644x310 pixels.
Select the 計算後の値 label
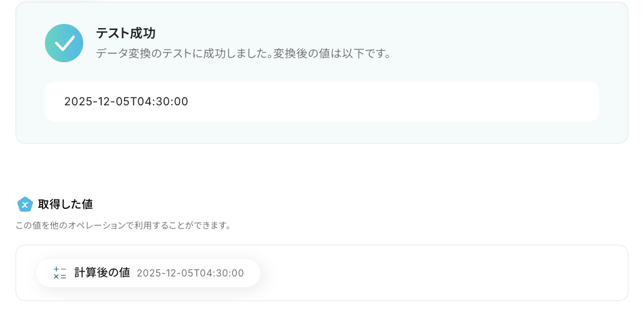(102, 273)
